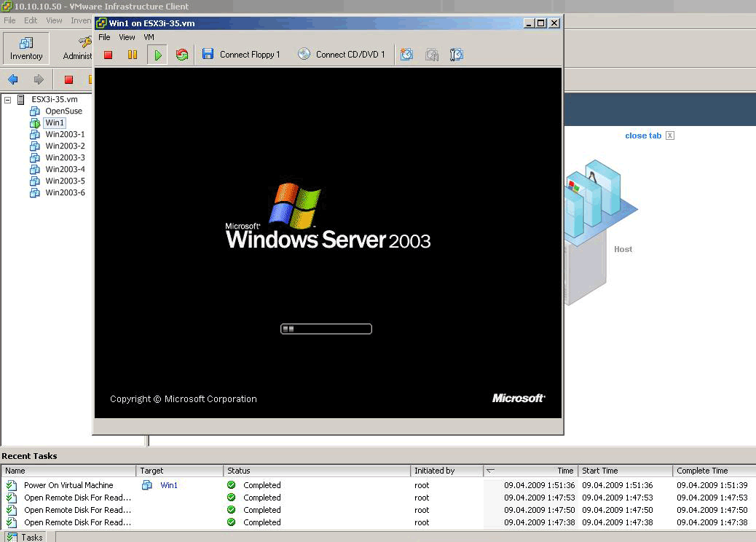This screenshot has height=542, width=756.
Task: Click the Connect CD/DVD 1 label
Action: pos(350,55)
